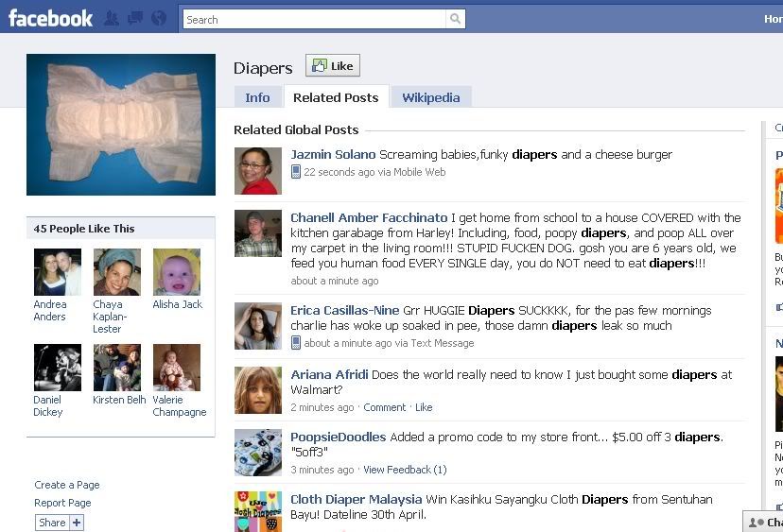Open the friend requests icon
The image size is (783, 532).
(x=112, y=19)
